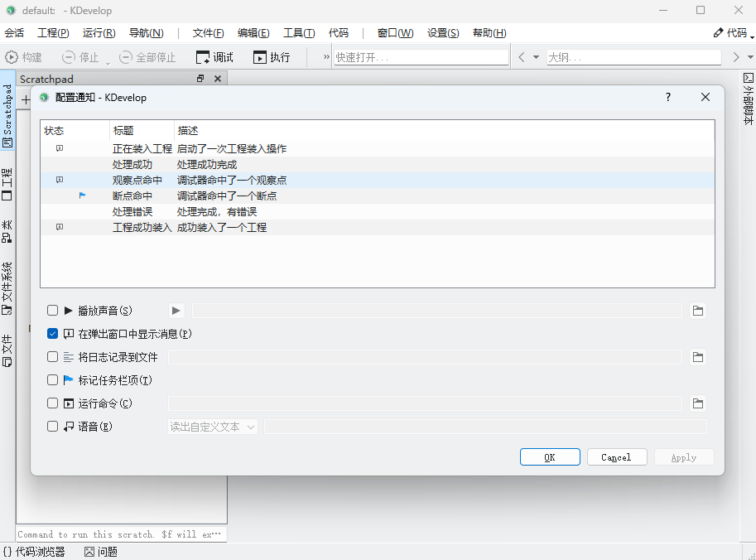The height and width of the screenshot is (560, 756).
Task: Click the 状态 column header
Action: (75, 131)
